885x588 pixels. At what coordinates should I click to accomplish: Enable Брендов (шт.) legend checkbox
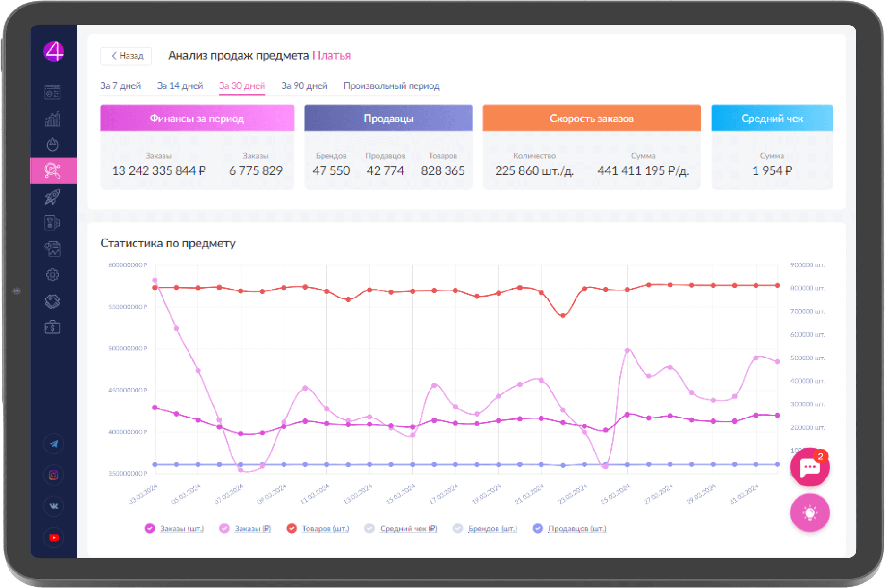[x=458, y=528]
